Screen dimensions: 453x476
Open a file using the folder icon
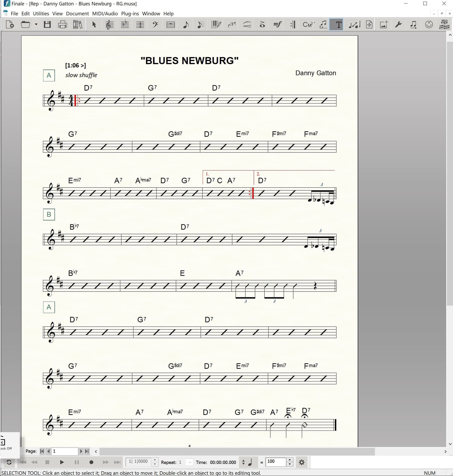coord(25,25)
